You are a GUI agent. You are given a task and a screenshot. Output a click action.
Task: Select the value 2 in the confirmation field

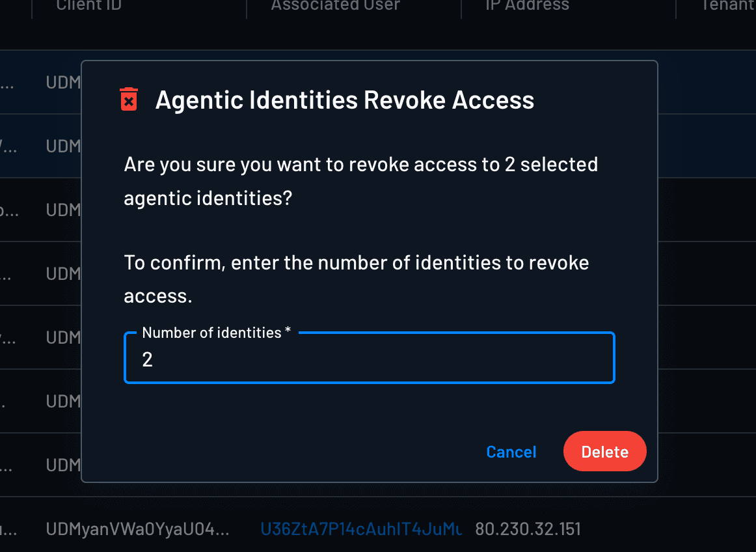[x=146, y=359]
